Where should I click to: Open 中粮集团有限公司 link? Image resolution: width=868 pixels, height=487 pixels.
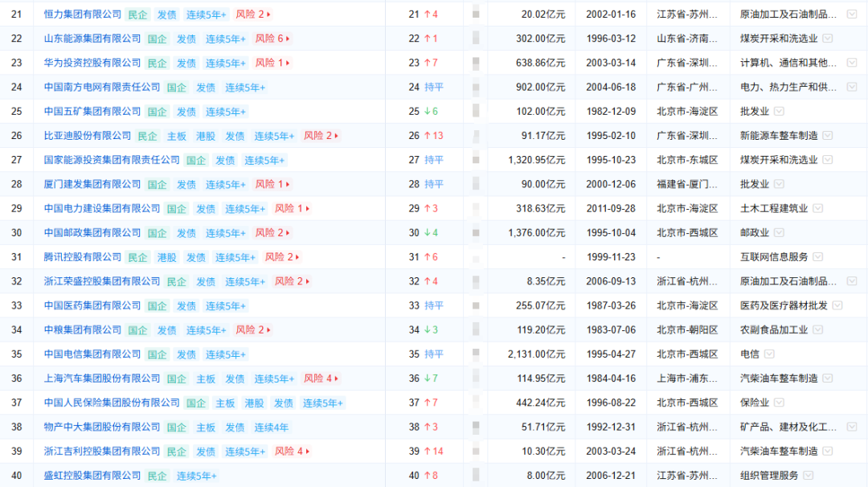[x=83, y=329]
